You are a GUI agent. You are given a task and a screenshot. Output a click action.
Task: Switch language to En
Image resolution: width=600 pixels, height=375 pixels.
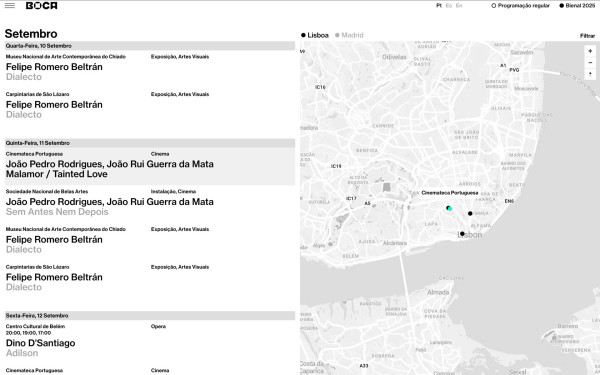(459, 6)
